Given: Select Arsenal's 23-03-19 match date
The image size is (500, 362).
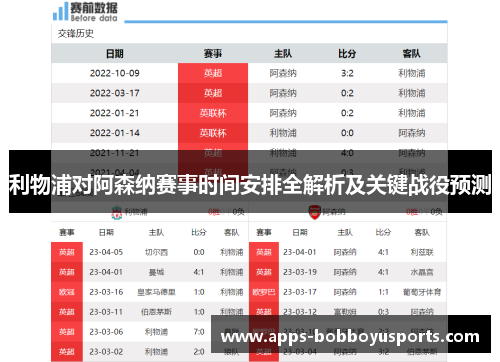Looking at the screenshot, I should 300,272.
